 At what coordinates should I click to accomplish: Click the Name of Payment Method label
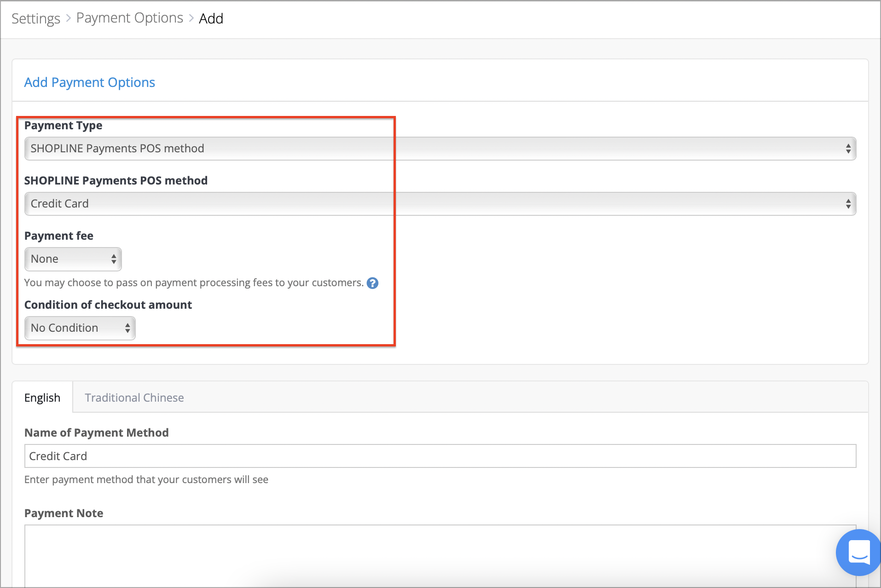(97, 432)
